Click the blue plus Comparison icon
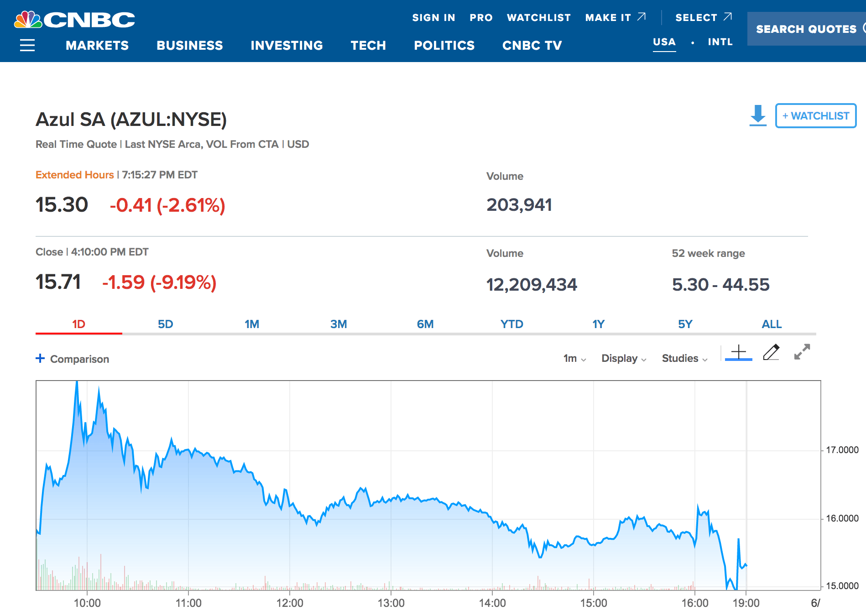Viewport: 866px width, 616px height. point(40,359)
